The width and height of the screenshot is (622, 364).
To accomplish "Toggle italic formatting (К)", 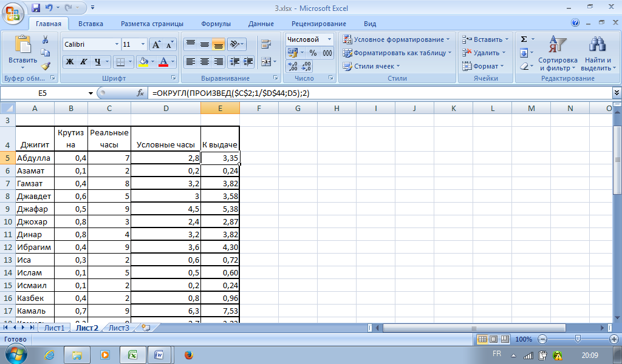I will (84, 62).
